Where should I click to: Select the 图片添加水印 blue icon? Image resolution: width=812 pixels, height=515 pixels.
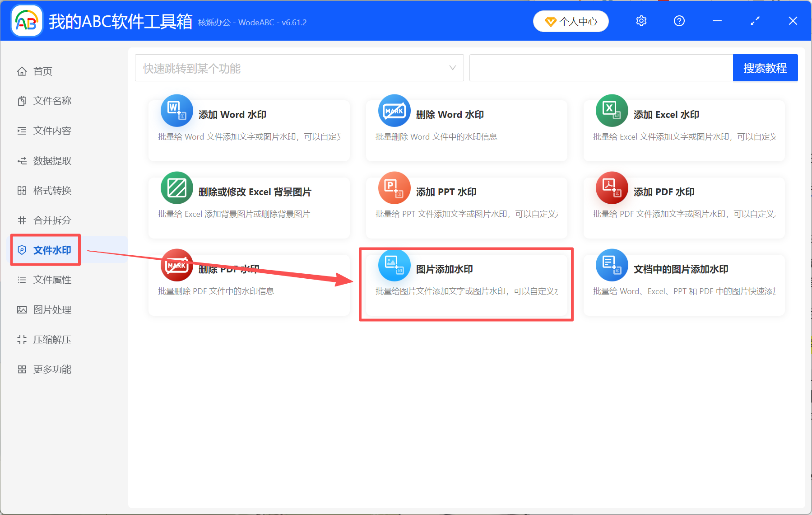pos(394,265)
